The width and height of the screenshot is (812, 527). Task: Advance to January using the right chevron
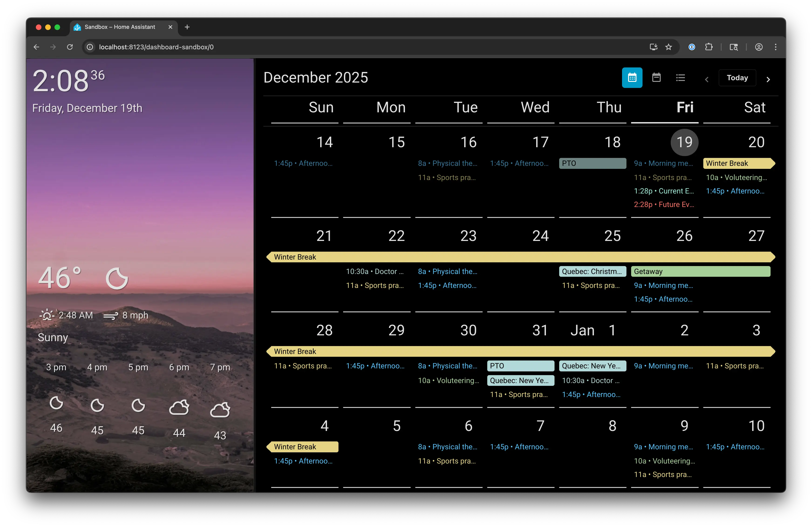pyautogui.click(x=768, y=79)
